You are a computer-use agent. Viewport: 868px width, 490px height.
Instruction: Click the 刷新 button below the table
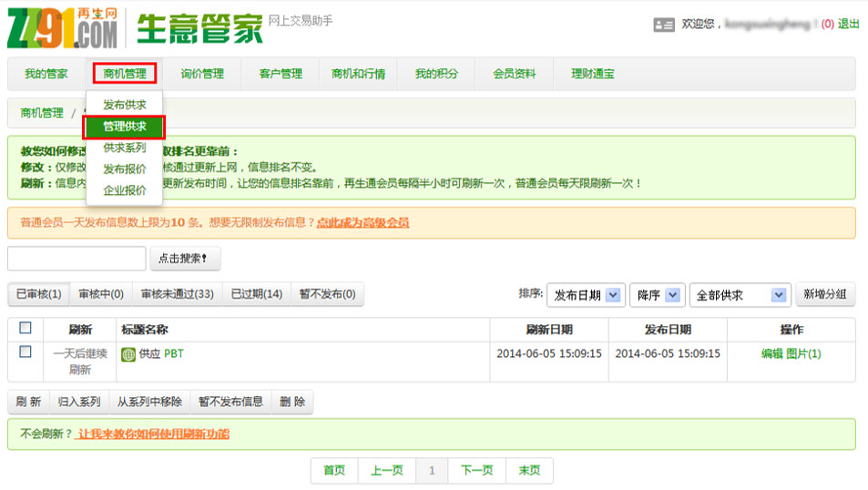28,402
